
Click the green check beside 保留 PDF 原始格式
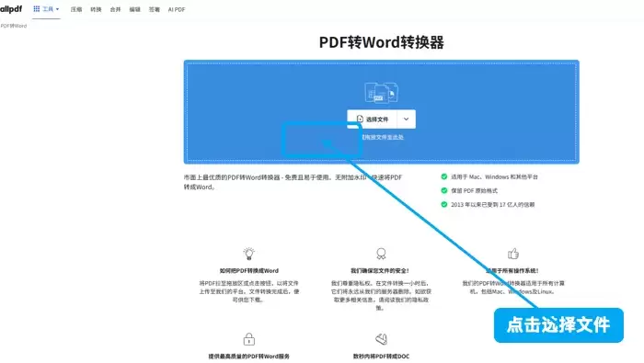coord(444,190)
